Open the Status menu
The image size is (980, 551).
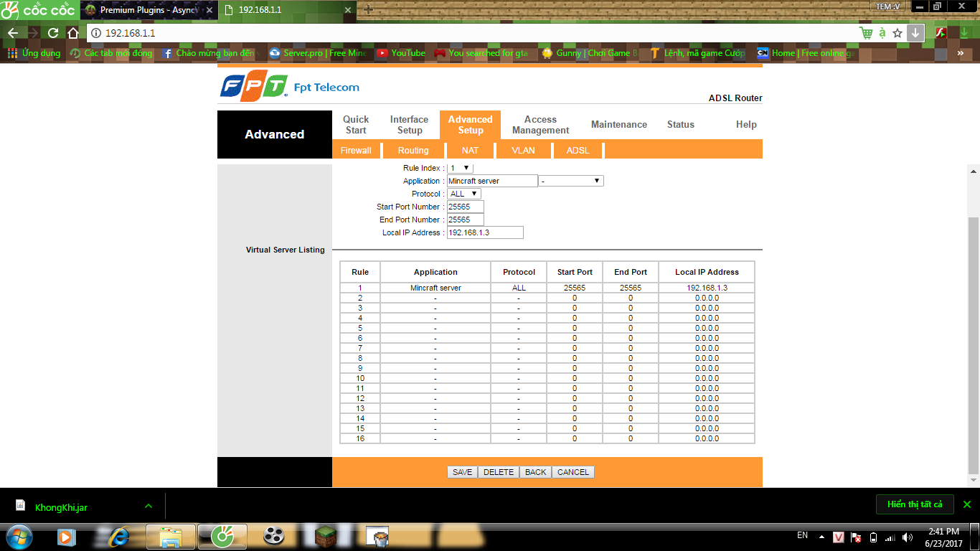(x=681, y=125)
